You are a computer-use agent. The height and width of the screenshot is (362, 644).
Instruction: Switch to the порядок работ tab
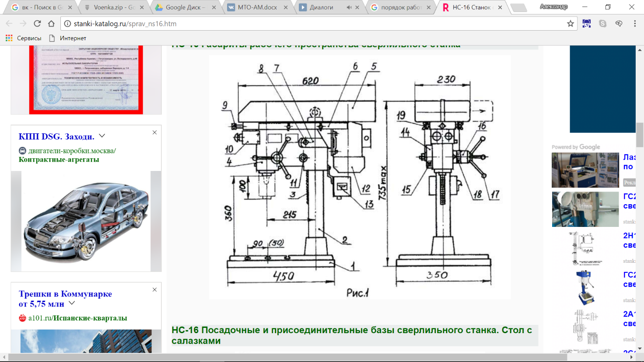(x=401, y=7)
